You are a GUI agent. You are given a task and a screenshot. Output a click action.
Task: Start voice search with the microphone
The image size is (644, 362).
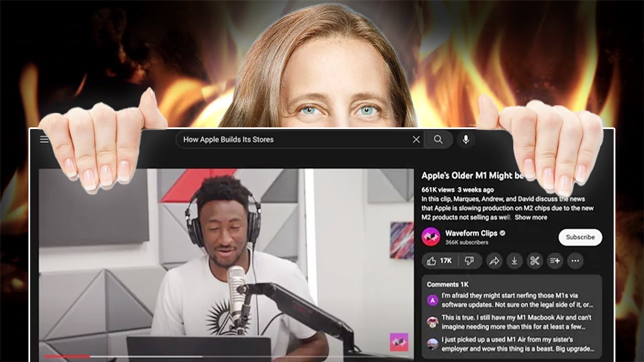coord(466,140)
